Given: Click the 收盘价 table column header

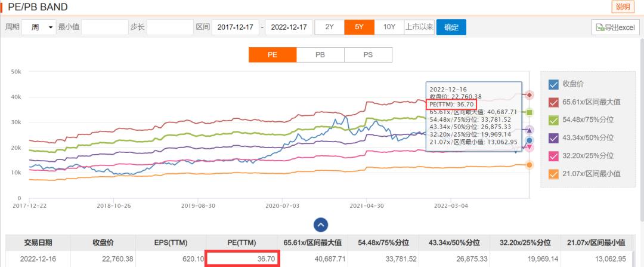Looking at the screenshot, I should (x=103, y=243).
